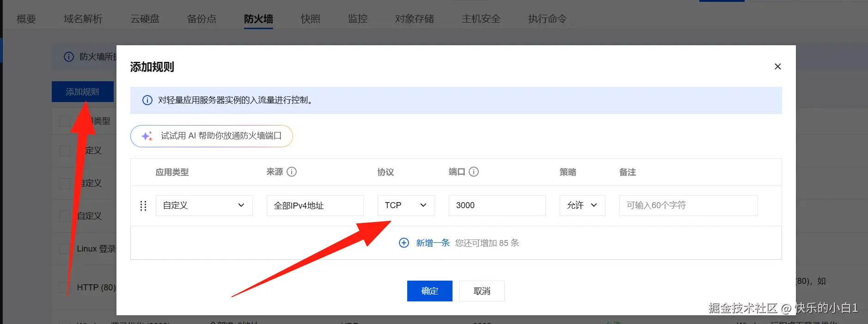Switch to the 执行命令 tab
The width and height of the screenshot is (868, 324).
pos(548,19)
